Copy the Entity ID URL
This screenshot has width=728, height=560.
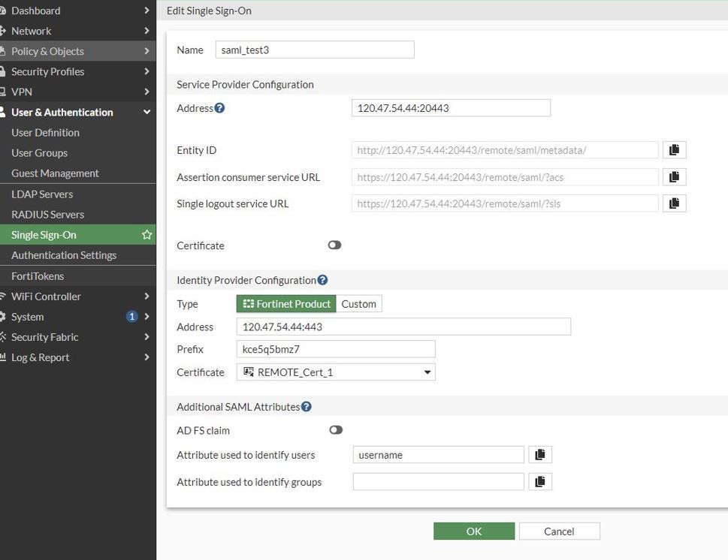[x=674, y=150]
